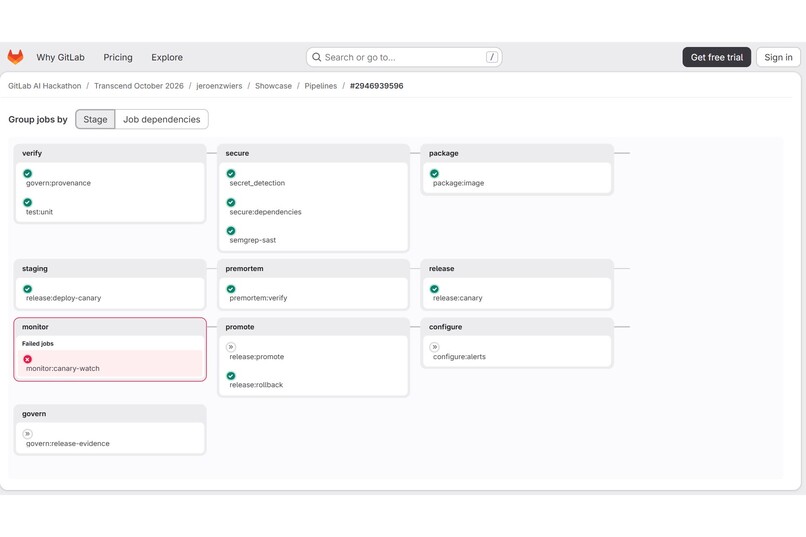Image resolution: width=806 pixels, height=537 pixels.
Task: Click the skipped status icon of configure:alerts
Action: [x=434, y=347]
